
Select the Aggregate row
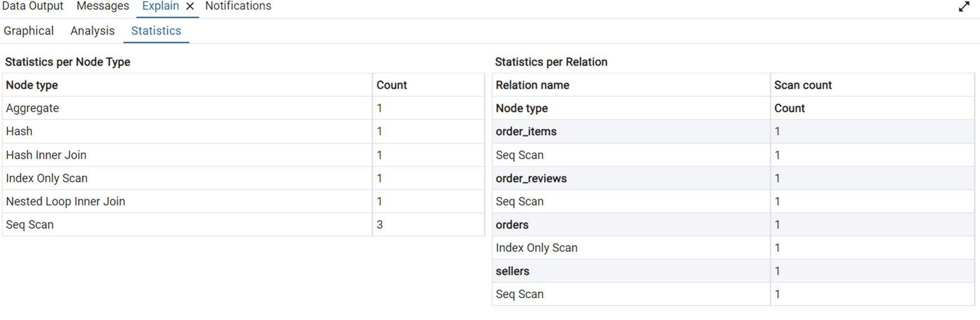[32, 108]
